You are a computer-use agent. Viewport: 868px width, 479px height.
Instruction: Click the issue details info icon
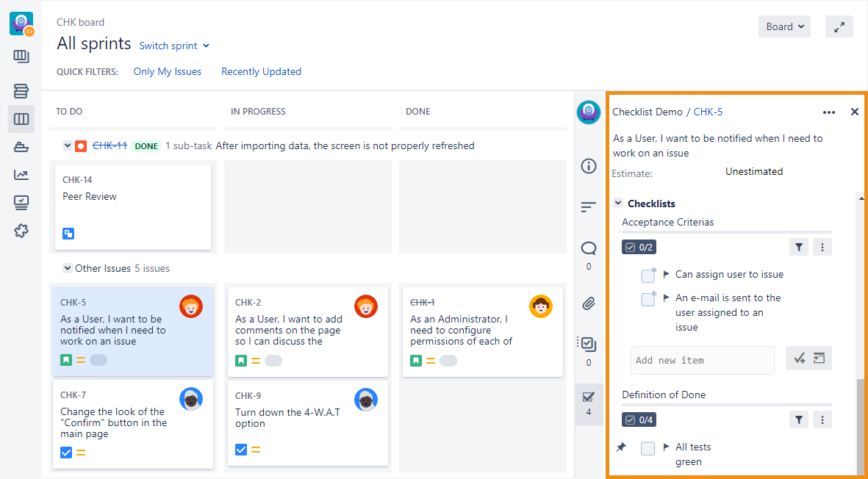588,166
